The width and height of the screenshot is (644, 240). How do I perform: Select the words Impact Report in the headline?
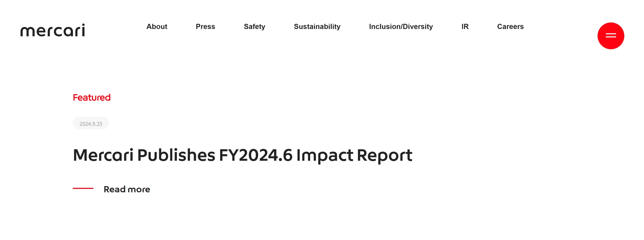[x=354, y=156]
